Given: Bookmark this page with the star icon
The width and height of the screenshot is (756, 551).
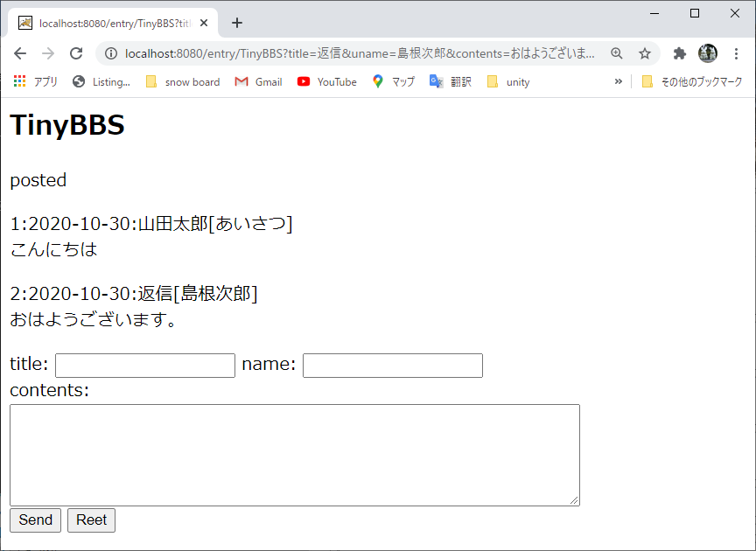Looking at the screenshot, I should pos(645,53).
